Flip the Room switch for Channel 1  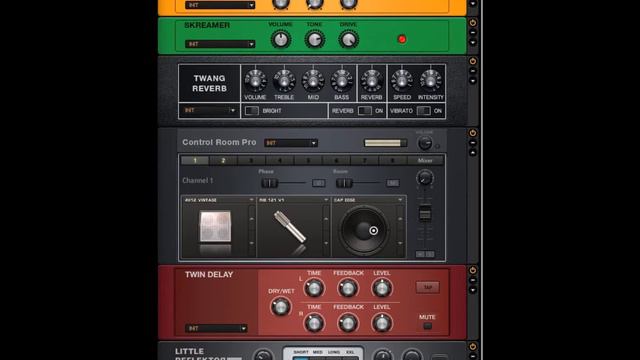pos(344,183)
